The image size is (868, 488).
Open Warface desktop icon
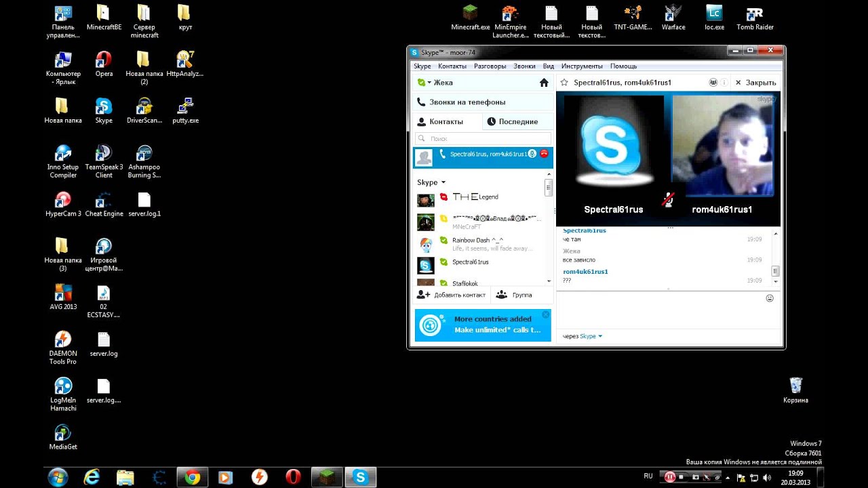[x=673, y=18]
